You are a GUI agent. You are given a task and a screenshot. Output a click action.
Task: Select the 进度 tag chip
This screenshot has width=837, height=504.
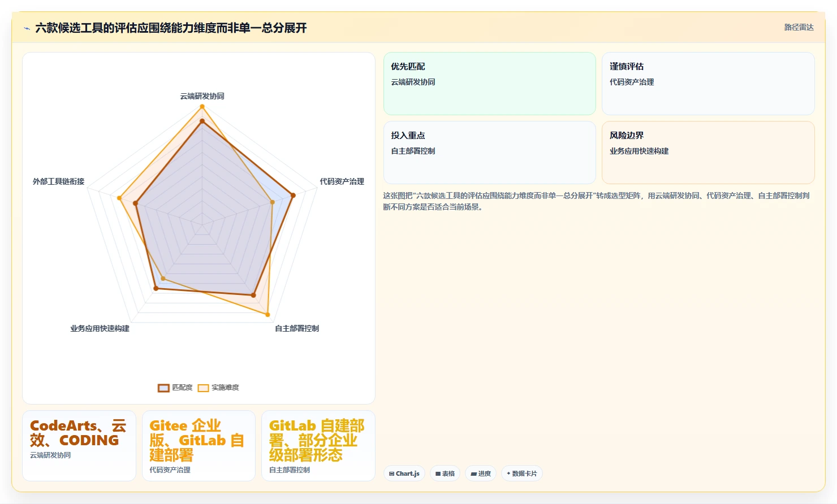coord(481,473)
